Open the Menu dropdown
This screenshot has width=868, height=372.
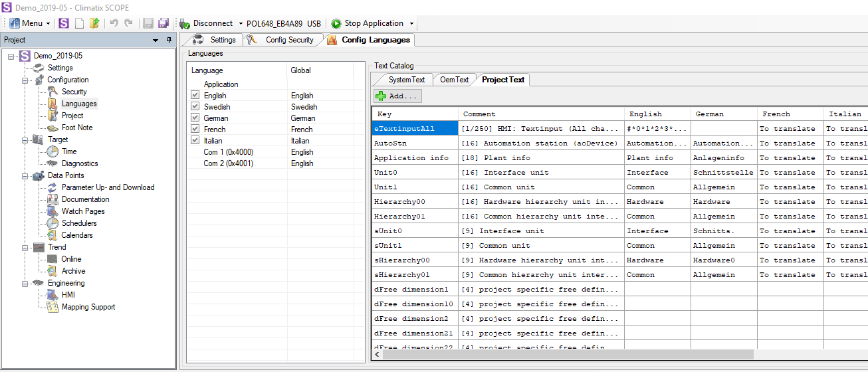30,23
